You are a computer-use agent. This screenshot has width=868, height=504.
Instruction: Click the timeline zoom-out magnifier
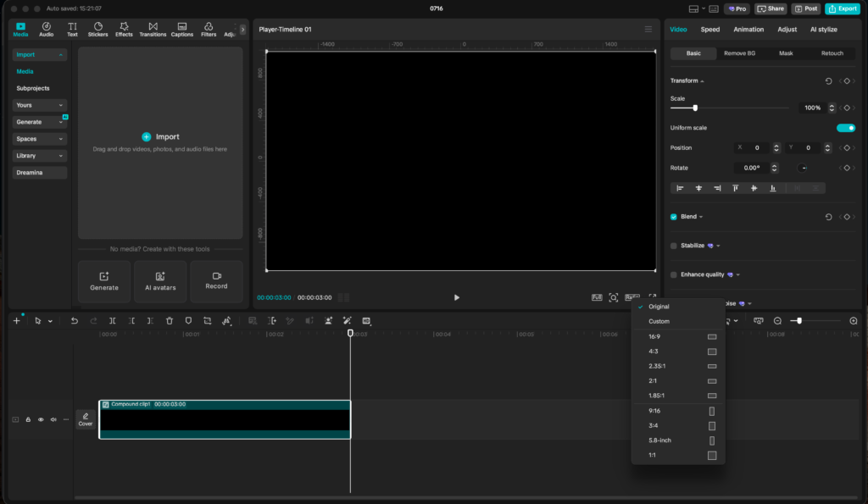click(x=778, y=321)
